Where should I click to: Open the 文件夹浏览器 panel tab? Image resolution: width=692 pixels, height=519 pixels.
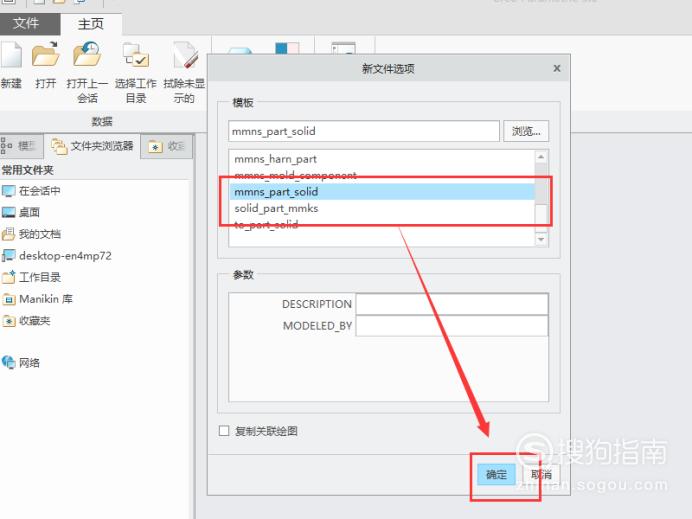[x=93, y=146]
